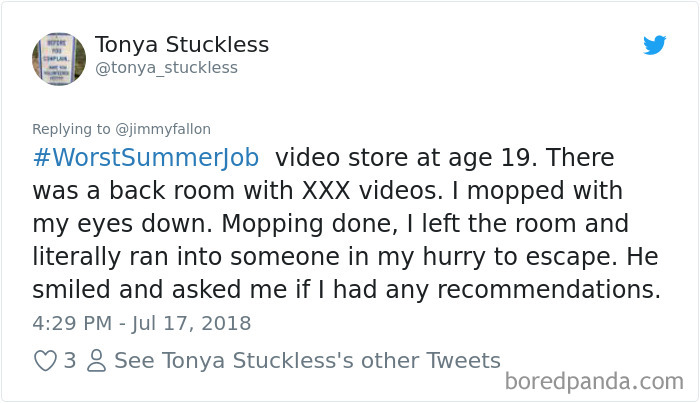Click the #WorstSummerJob hashtag
Viewport: 700px width, 403px height.
(x=147, y=158)
